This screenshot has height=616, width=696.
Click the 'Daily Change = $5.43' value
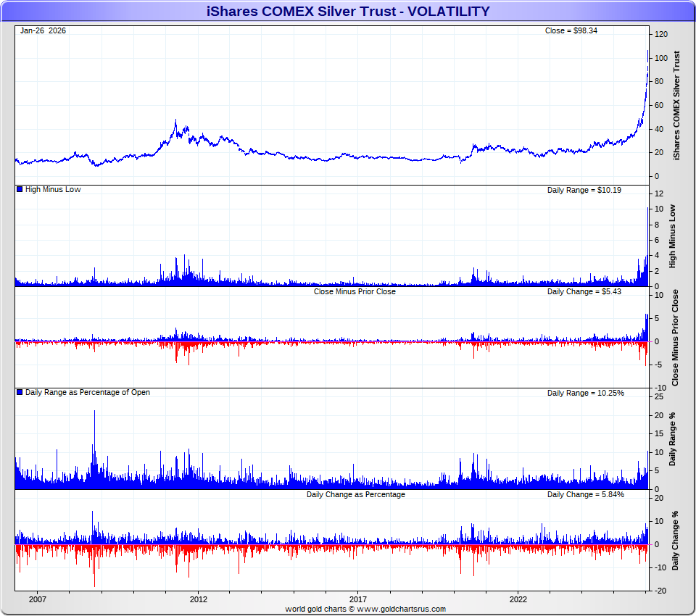584,291
